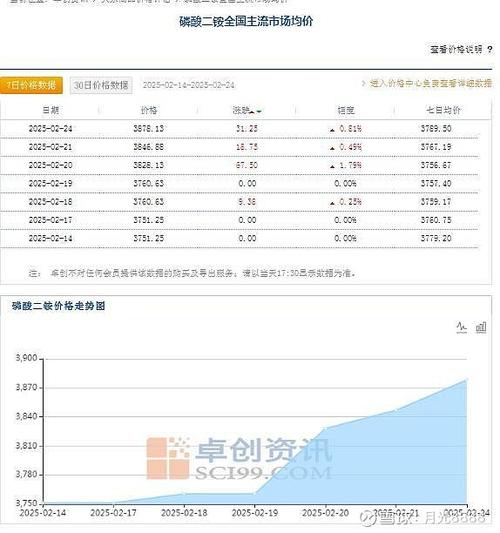500x533 pixels.
Task: Click percentage 0.81% in 2025-02-24 row
Action: coord(350,129)
